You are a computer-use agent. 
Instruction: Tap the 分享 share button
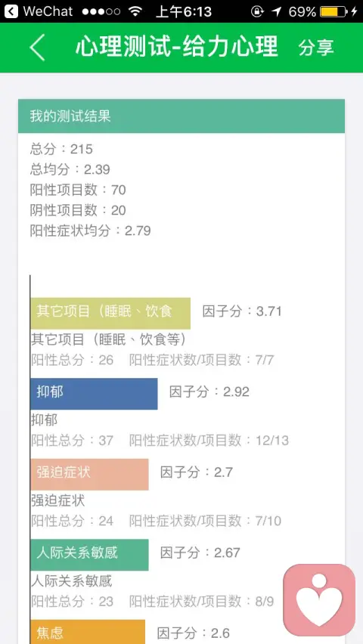(316, 48)
